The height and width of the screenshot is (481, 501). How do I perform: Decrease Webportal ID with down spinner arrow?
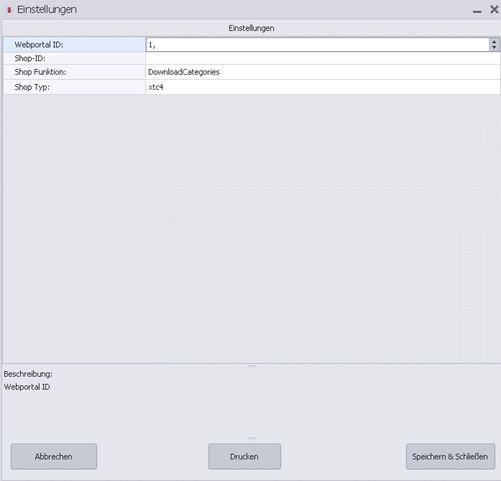click(x=494, y=47)
